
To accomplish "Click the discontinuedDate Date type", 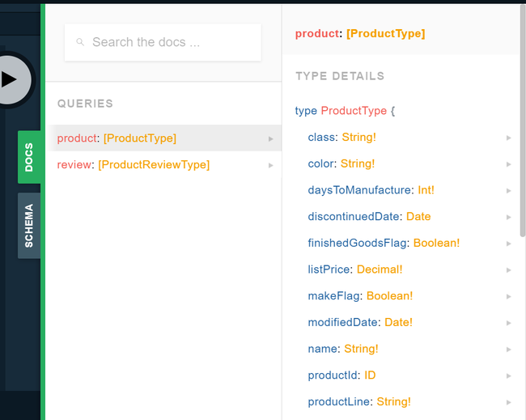I will (418, 216).
